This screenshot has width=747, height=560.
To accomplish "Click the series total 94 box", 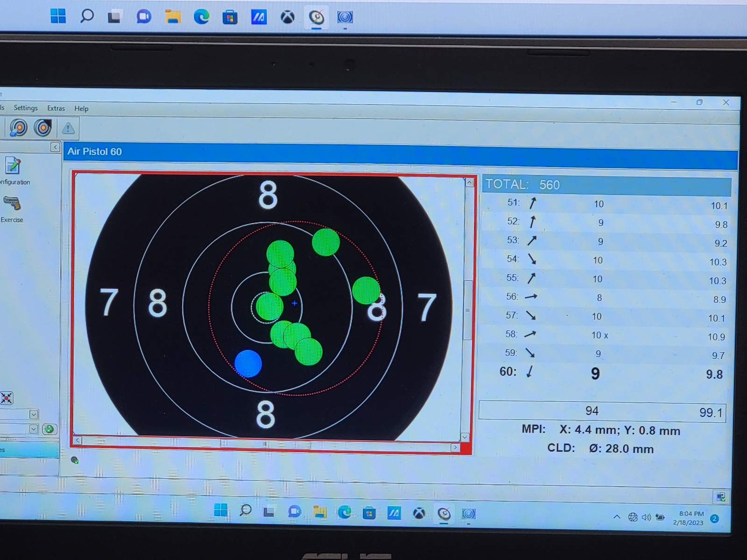I will click(x=592, y=411).
